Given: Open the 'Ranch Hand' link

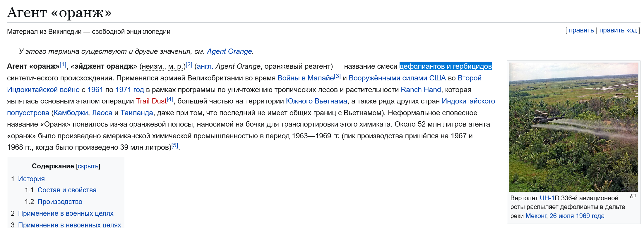Looking at the screenshot, I should pyautogui.click(x=421, y=90).
